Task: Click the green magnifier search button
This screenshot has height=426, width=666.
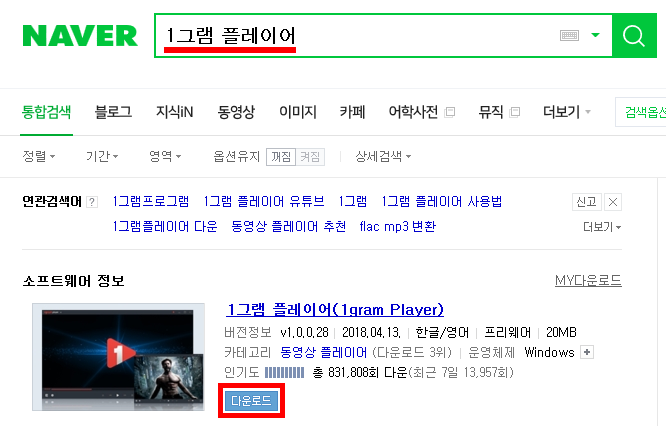Action: [x=634, y=36]
